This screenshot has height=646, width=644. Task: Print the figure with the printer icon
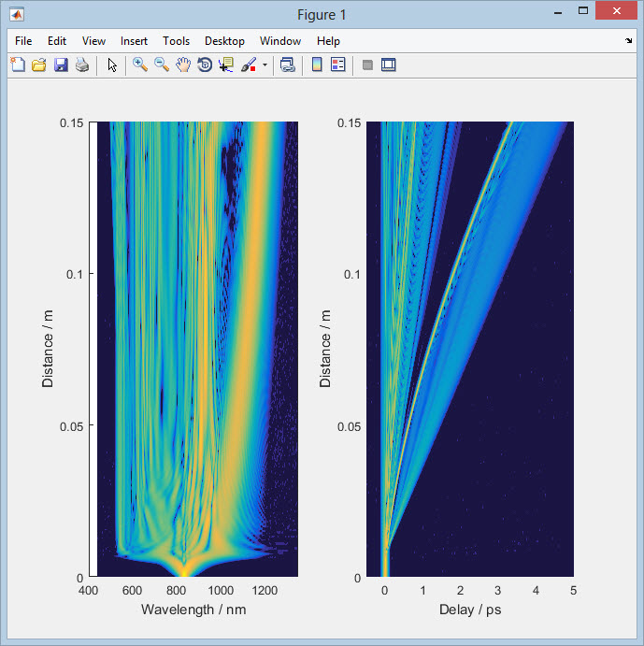82,65
